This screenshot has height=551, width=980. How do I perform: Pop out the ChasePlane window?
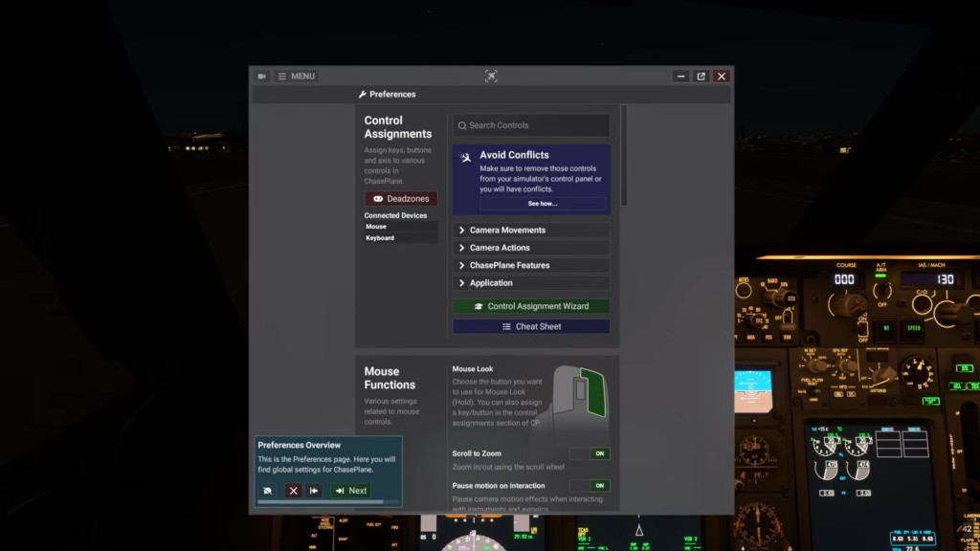[702, 77]
